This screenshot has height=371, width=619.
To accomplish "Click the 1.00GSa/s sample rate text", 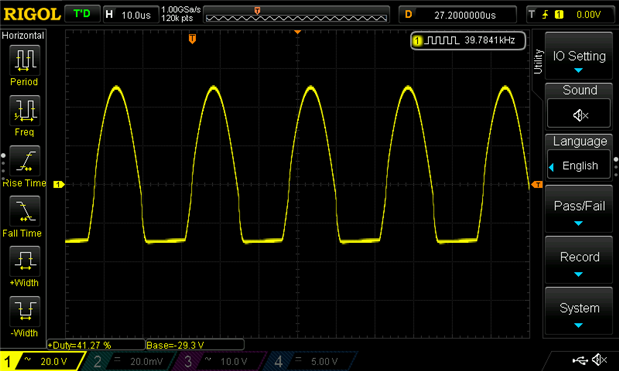I will (x=181, y=9).
